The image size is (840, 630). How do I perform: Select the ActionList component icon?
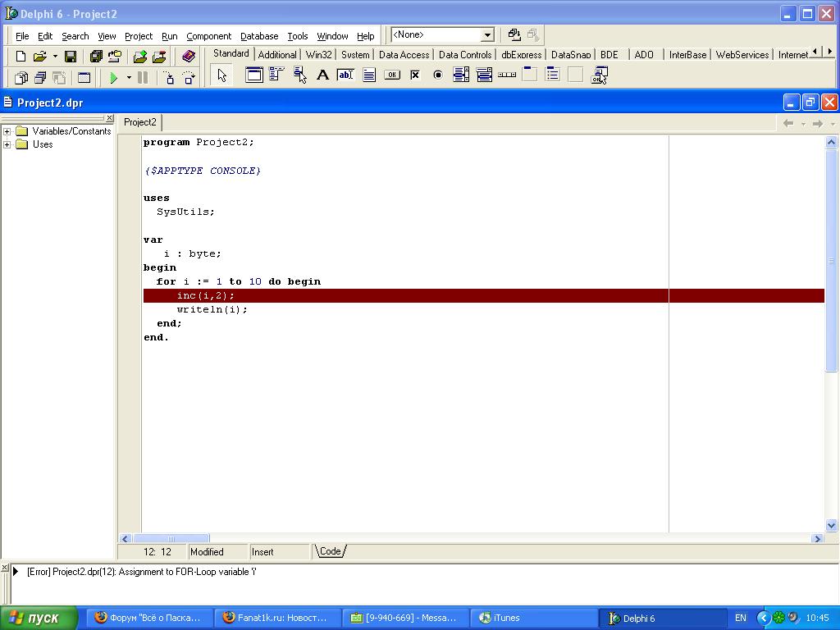(x=600, y=75)
